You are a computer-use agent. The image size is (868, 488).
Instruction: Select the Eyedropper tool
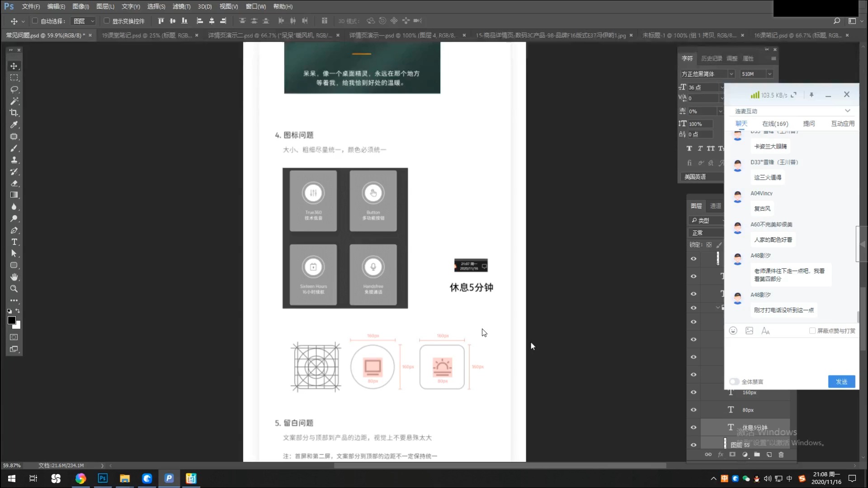[x=14, y=125]
